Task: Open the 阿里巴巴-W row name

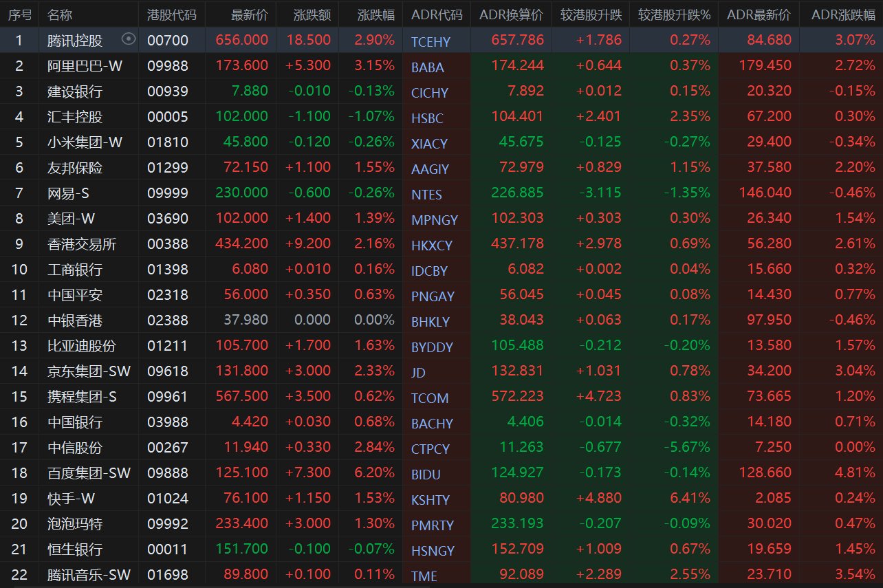Action: tap(85, 66)
